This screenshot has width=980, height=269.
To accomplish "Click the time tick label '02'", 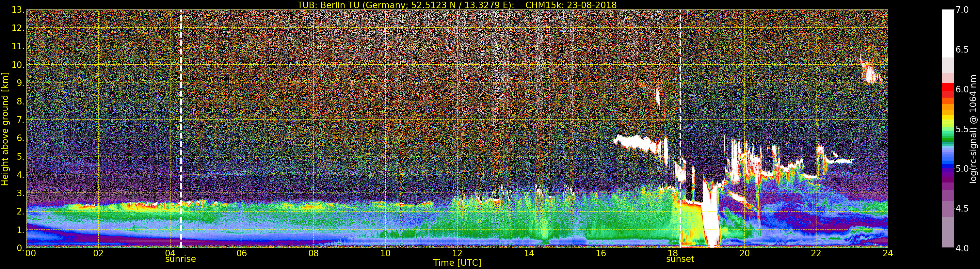I will [x=98, y=253].
